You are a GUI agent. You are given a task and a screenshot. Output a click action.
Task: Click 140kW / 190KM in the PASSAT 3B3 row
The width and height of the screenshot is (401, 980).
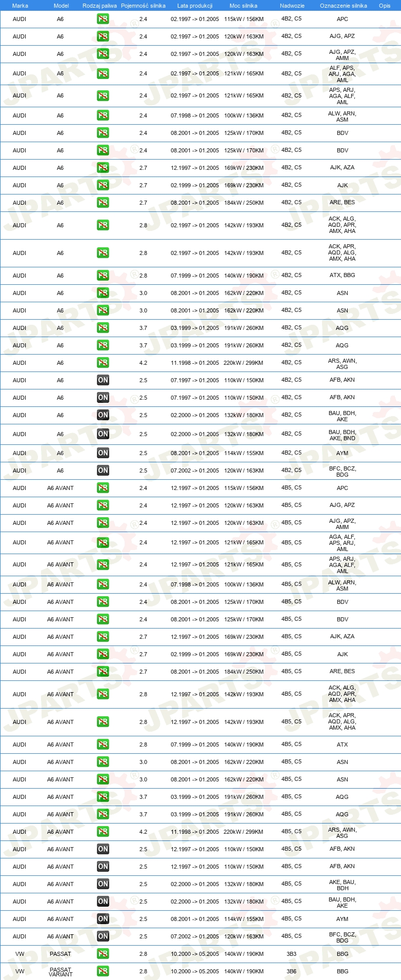tap(244, 954)
